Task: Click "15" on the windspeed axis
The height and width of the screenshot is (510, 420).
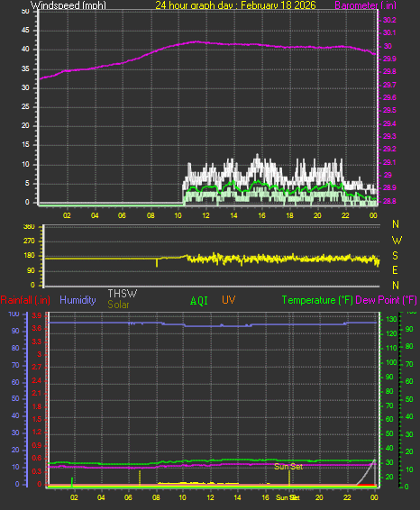Action: click(x=25, y=145)
